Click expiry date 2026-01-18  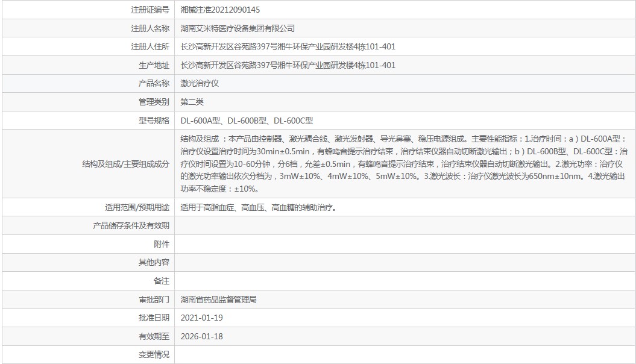point(201,336)
